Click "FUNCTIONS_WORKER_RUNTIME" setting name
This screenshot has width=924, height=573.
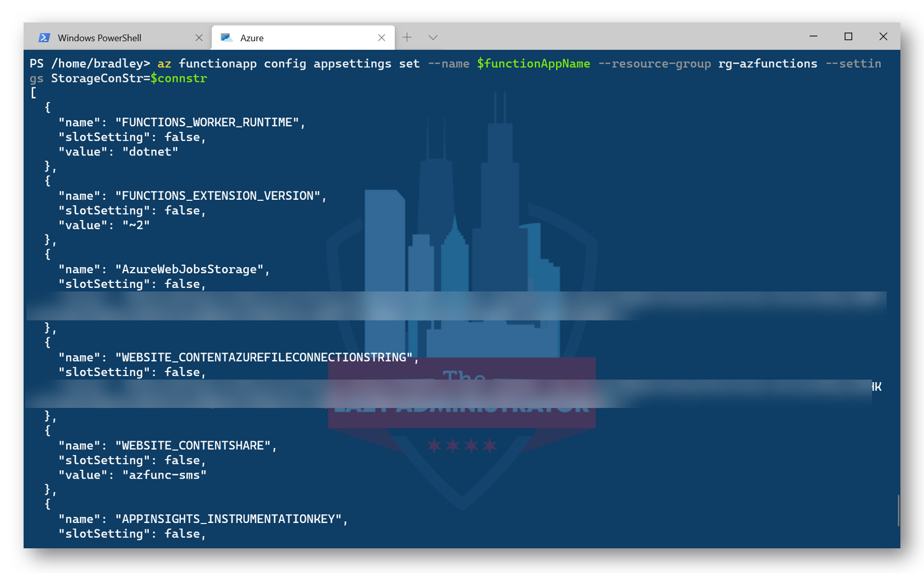click(207, 122)
